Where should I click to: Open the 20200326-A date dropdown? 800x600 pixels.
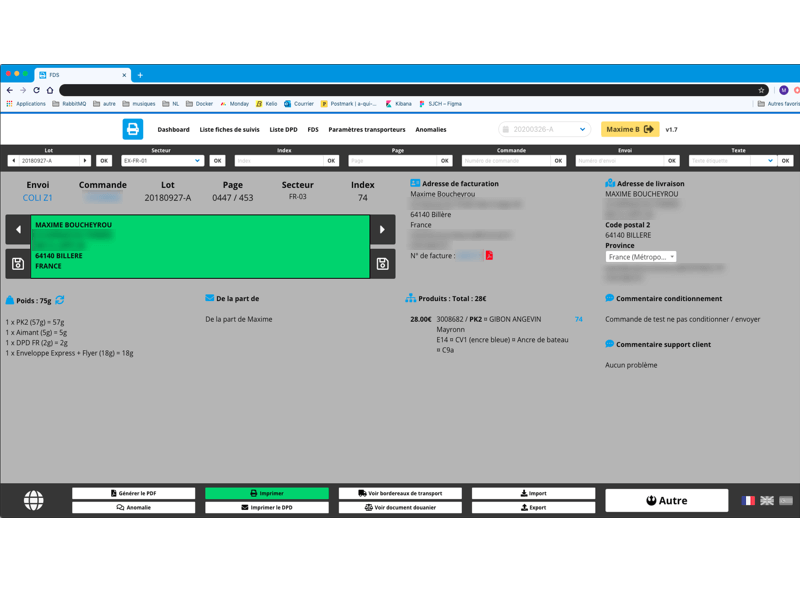(x=545, y=129)
